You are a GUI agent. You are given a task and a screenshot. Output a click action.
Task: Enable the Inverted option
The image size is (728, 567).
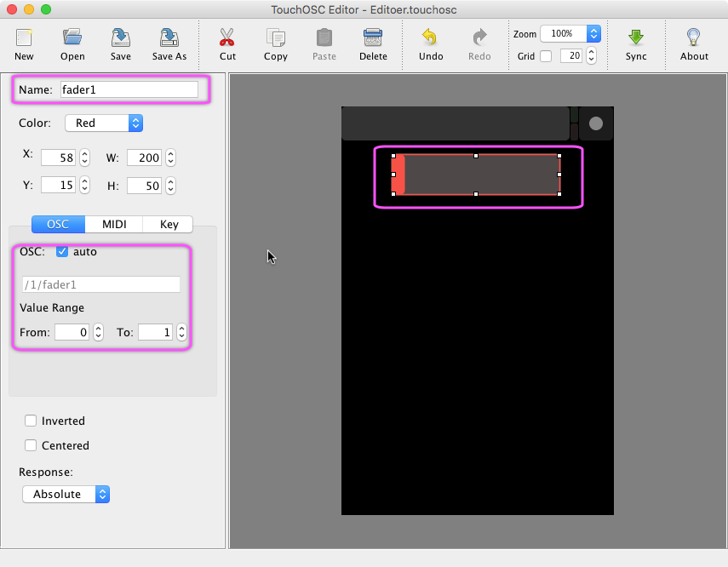pyautogui.click(x=32, y=421)
